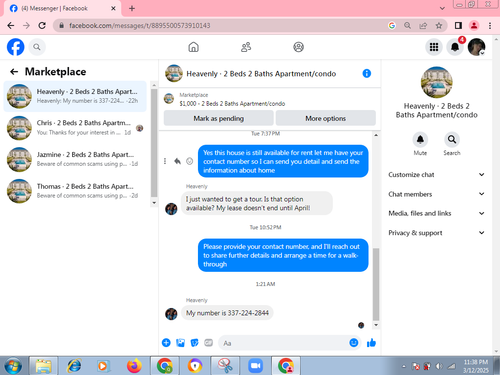Viewport: 500px width, 375px height.
Task: Open a new Chrome tab
Action: point(132,8)
